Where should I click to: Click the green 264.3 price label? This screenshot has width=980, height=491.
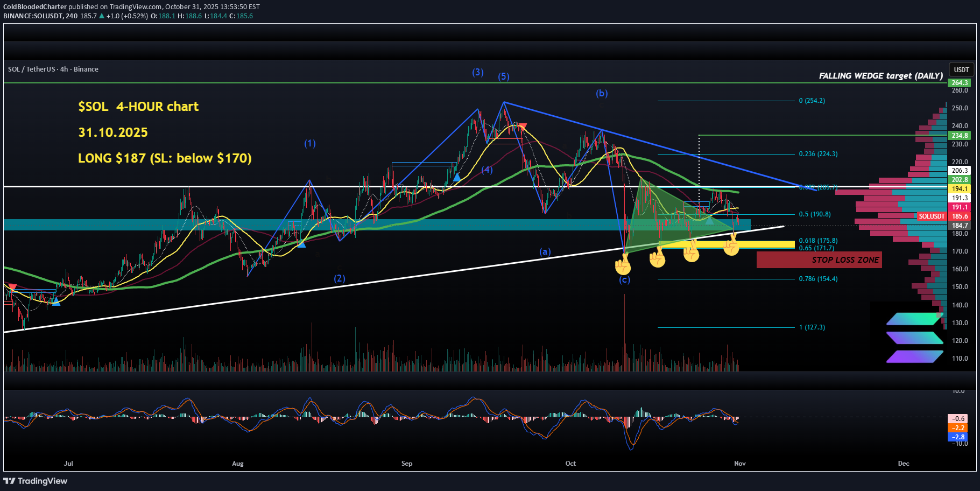click(x=960, y=82)
